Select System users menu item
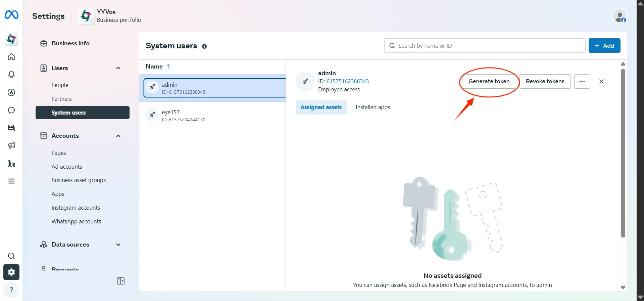644x301 pixels. pyautogui.click(x=83, y=113)
